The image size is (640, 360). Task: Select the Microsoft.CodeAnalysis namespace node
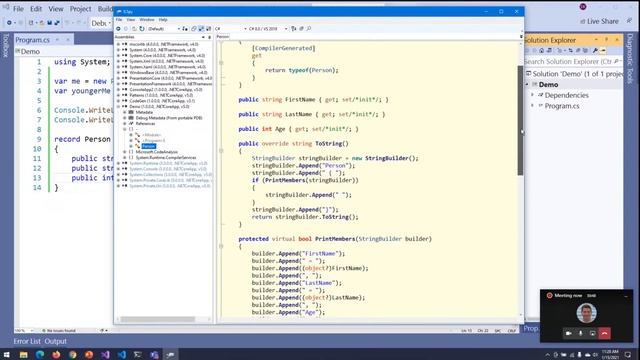coord(156,152)
